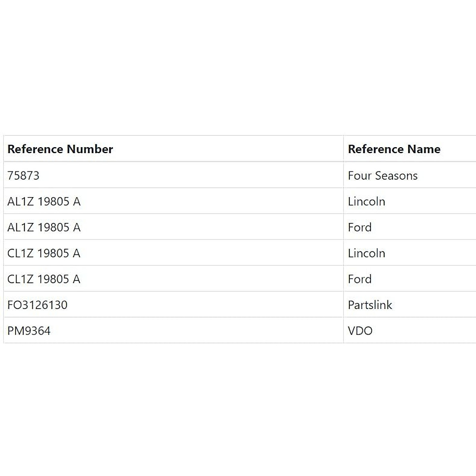Select reference number FO3126130

point(37,305)
